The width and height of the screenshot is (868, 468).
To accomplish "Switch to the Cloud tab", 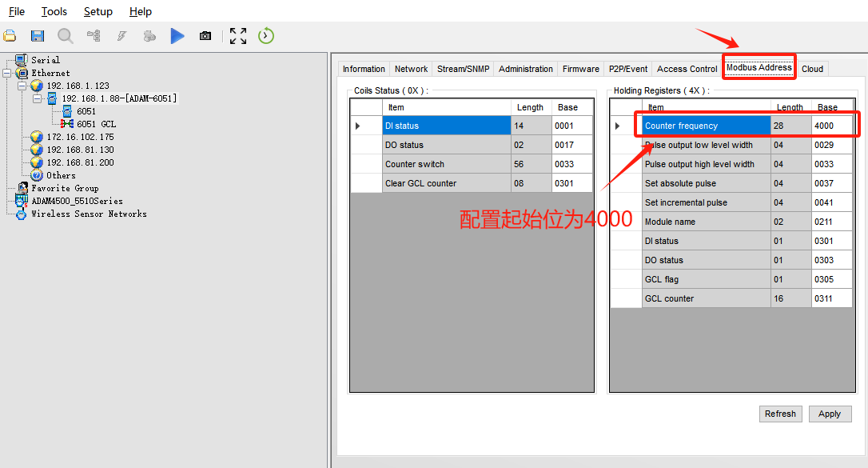I will pos(812,69).
